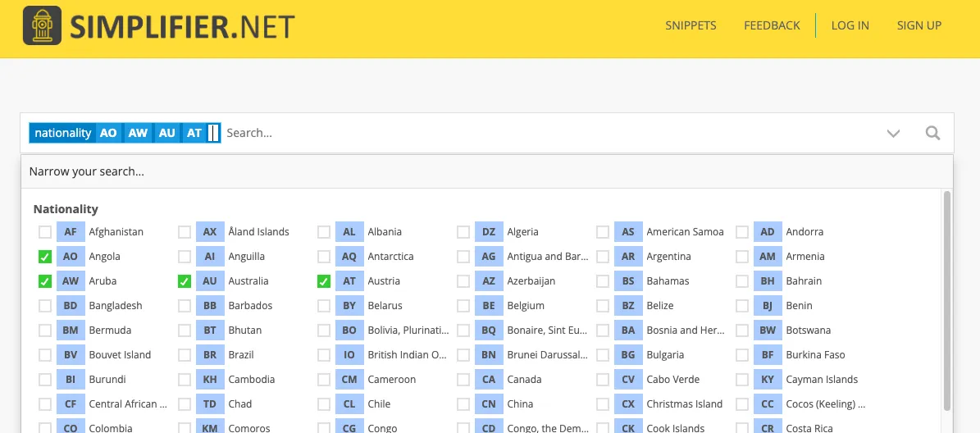Click the CM code badge for Cameroon
The width and height of the screenshot is (980, 433).
349,379
